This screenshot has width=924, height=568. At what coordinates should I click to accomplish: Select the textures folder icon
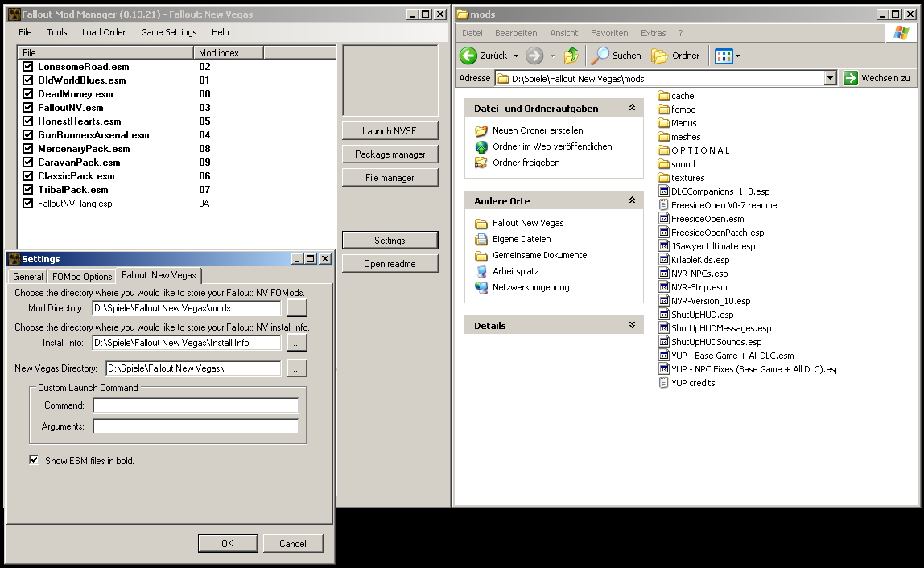click(x=664, y=177)
